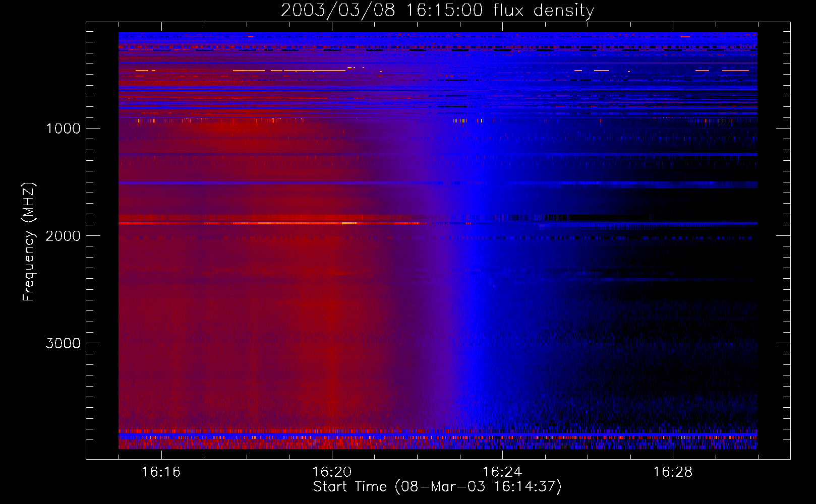Click the 16:28 time tick label
The height and width of the screenshot is (504, 816).
pos(673,472)
